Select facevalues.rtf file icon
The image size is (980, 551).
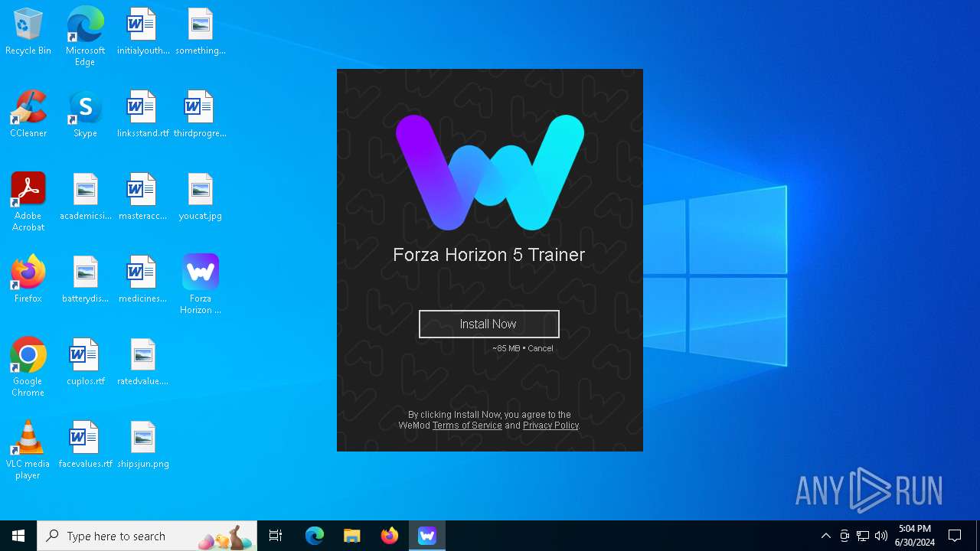click(x=86, y=445)
